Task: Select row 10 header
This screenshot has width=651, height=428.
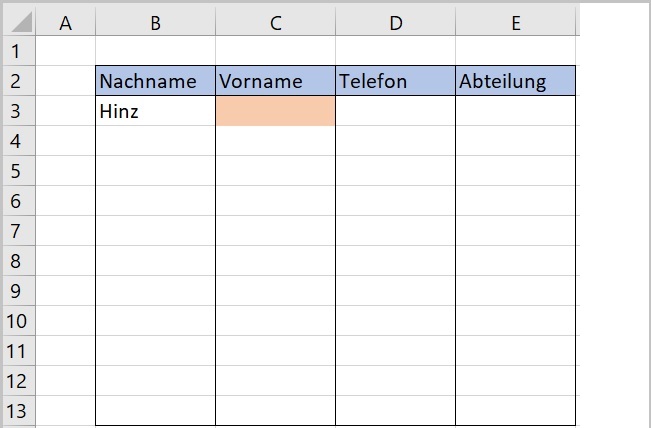Action: click(18, 321)
